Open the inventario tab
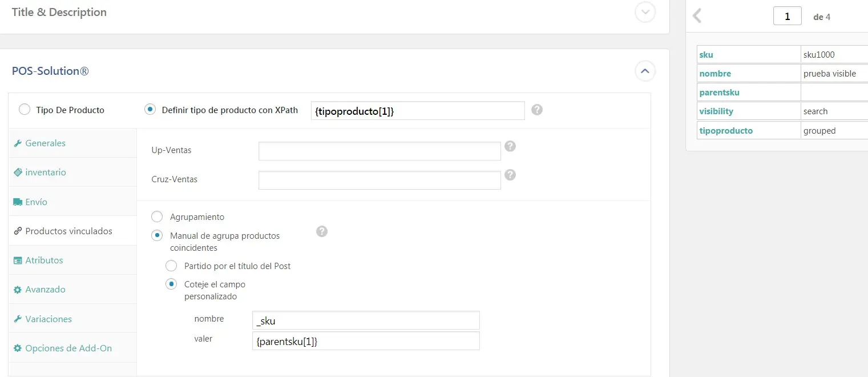This screenshot has height=377, width=868. pos(45,173)
